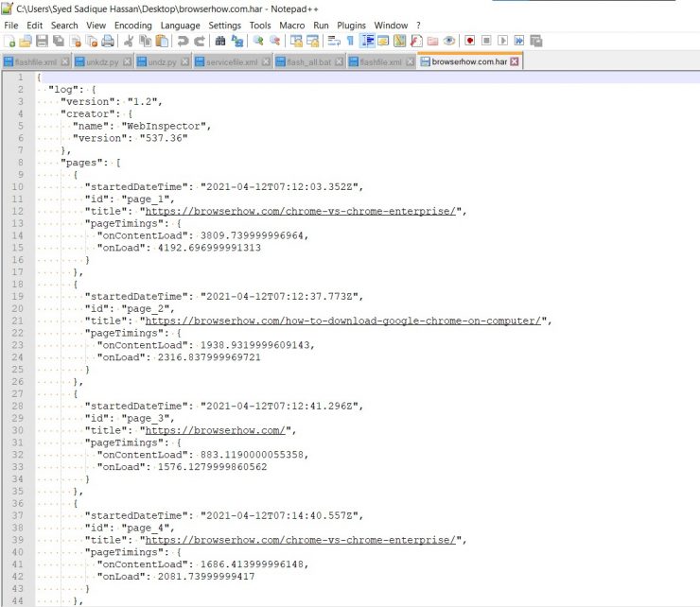Click the Zoom in magnifier icon
Screen dimensions: 700x607
pos(258,42)
